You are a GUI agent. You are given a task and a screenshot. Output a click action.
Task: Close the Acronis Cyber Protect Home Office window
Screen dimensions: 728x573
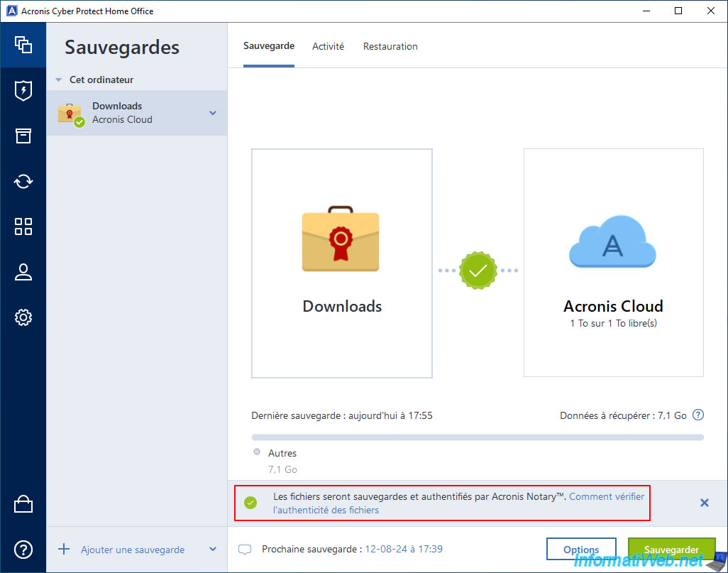pos(711,11)
